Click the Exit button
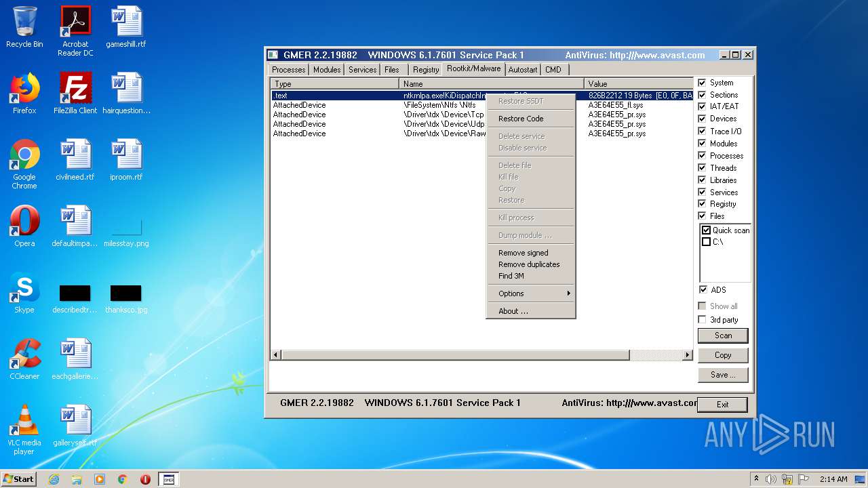This screenshot has height=488, width=868. click(723, 405)
